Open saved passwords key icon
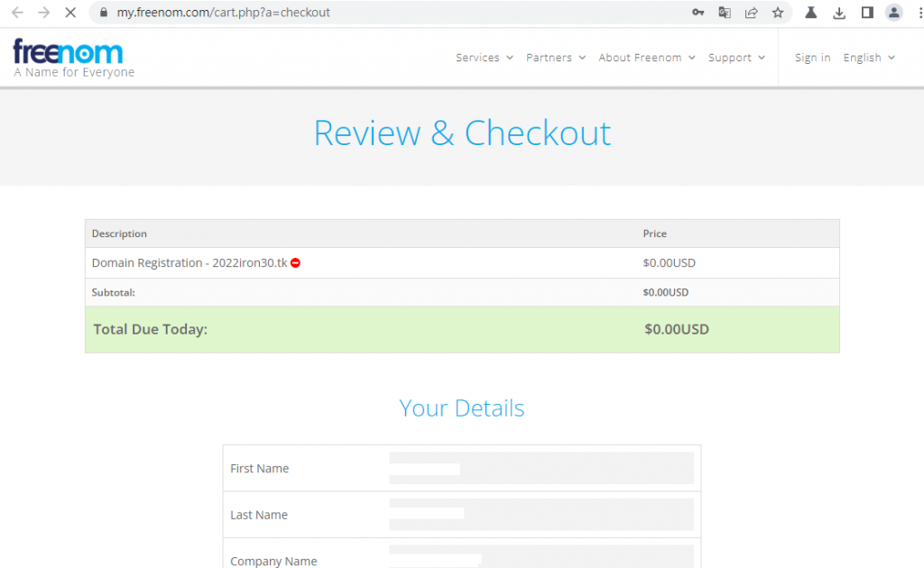Image resolution: width=924 pixels, height=568 pixels. (698, 13)
